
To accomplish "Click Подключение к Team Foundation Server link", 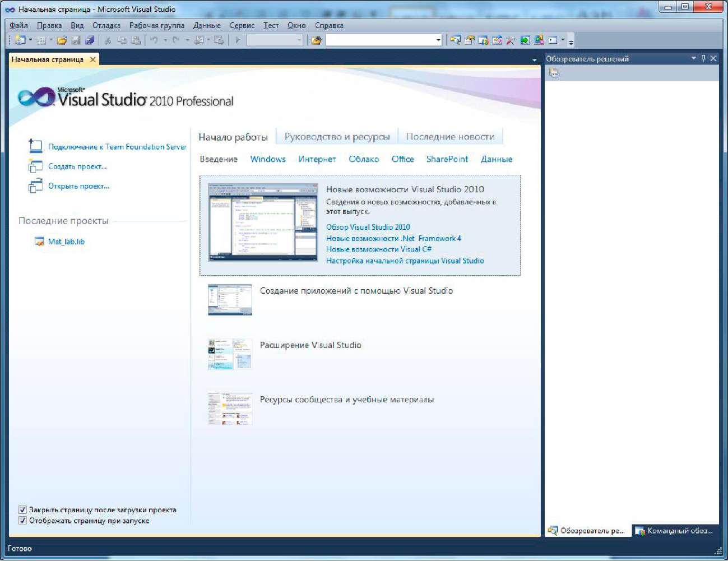I will (117, 147).
